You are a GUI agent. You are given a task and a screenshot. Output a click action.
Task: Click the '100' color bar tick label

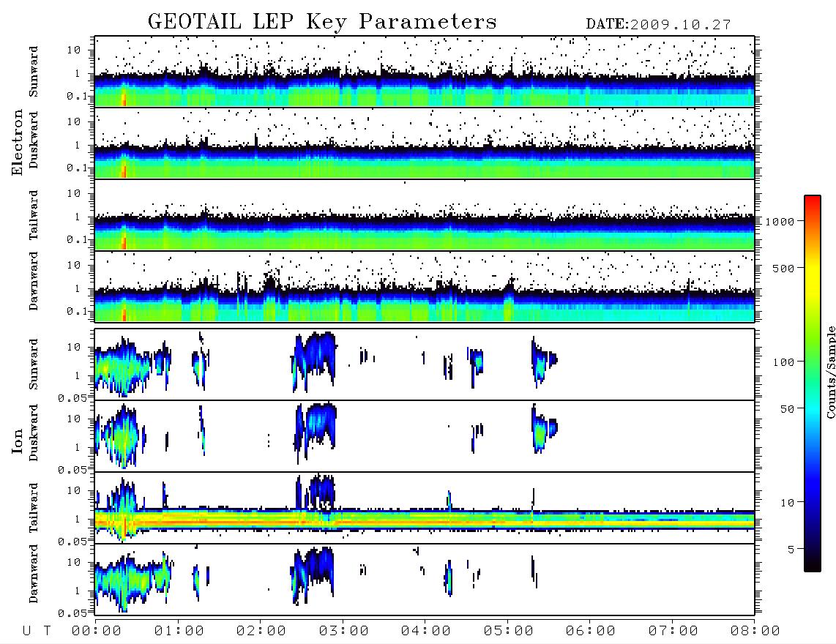pos(784,362)
